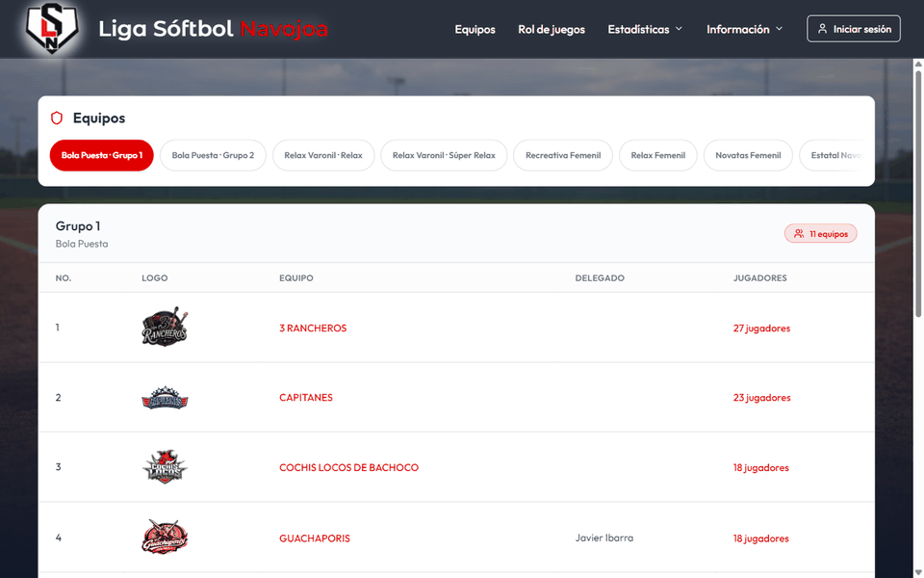Screen dimensions: 924x578
Task: Open the GUACHAPORIS team link
Action: [x=315, y=538]
